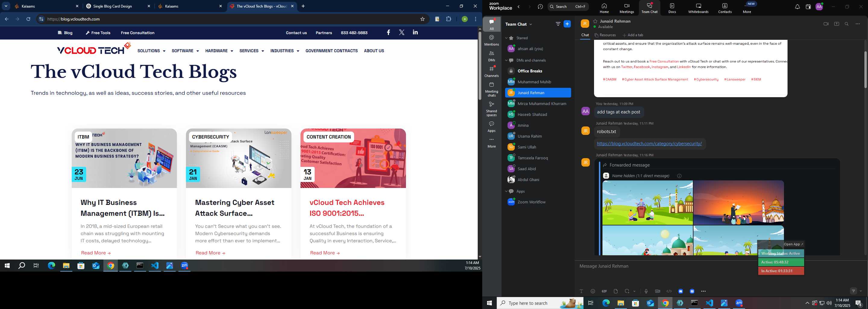Open the cybersecurity category link in chat
This screenshot has width=868, height=309.
[649, 144]
